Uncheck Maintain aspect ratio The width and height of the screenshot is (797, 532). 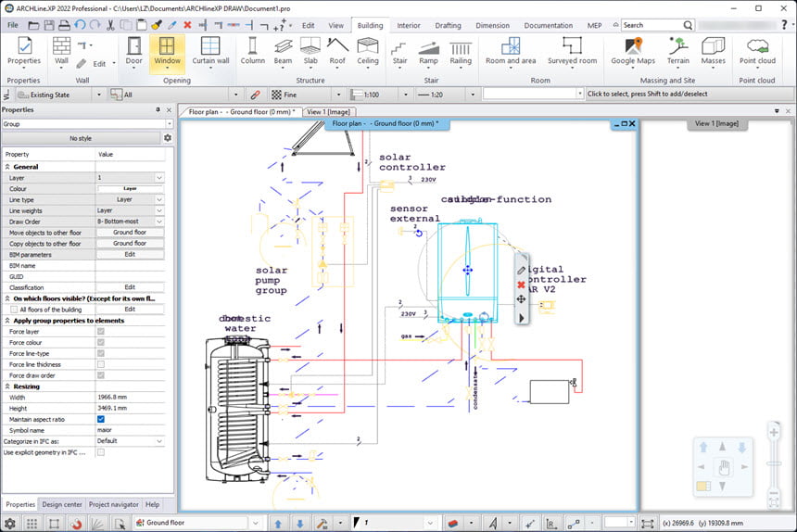pyautogui.click(x=101, y=419)
